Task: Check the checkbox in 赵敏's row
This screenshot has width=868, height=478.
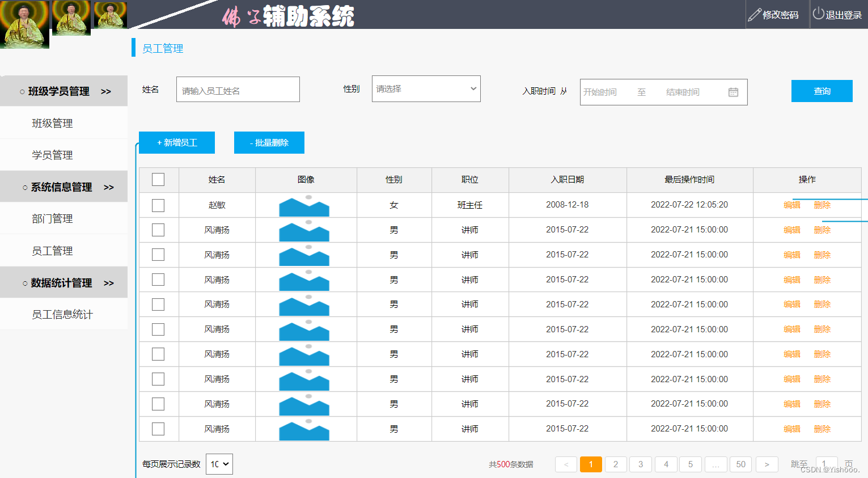Action: click(158, 205)
